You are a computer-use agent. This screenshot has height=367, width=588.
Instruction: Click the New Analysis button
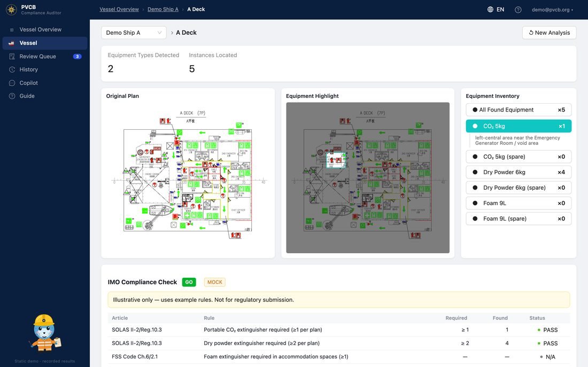pyautogui.click(x=549, y=33)
